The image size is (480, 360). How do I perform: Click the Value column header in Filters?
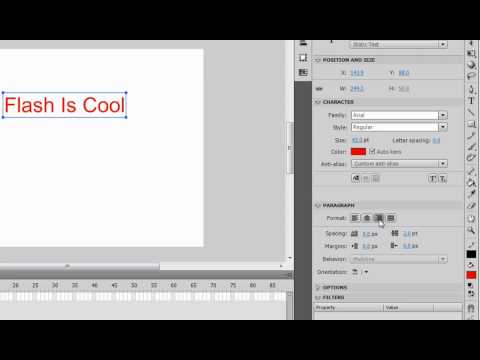coord(408,308)
